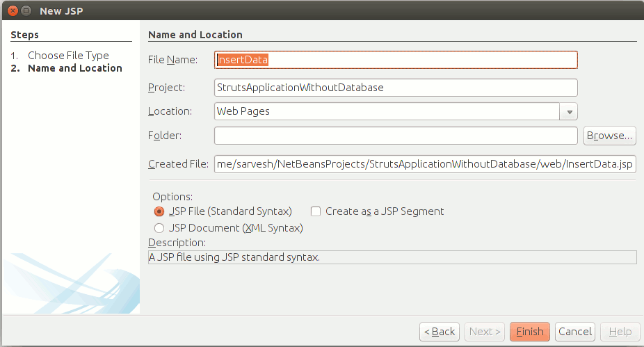Viewport: 644px width, 347px height.
Task: Cancel the New JSP wizard
Action: click(575, 332)
